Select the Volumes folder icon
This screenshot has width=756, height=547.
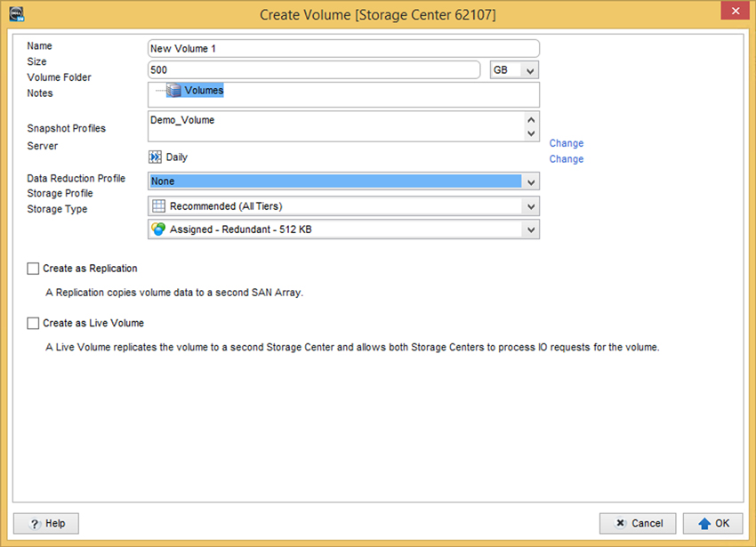pyautogui.click(x=173, y=90)
